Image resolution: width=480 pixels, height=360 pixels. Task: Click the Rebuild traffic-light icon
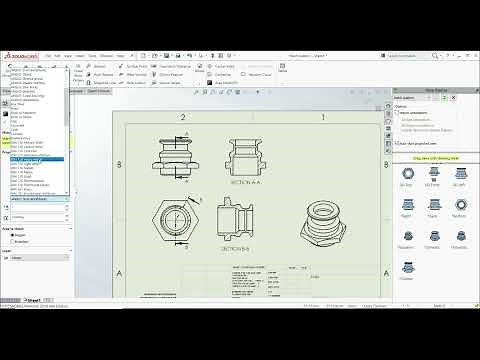click(x=212, y=56)
